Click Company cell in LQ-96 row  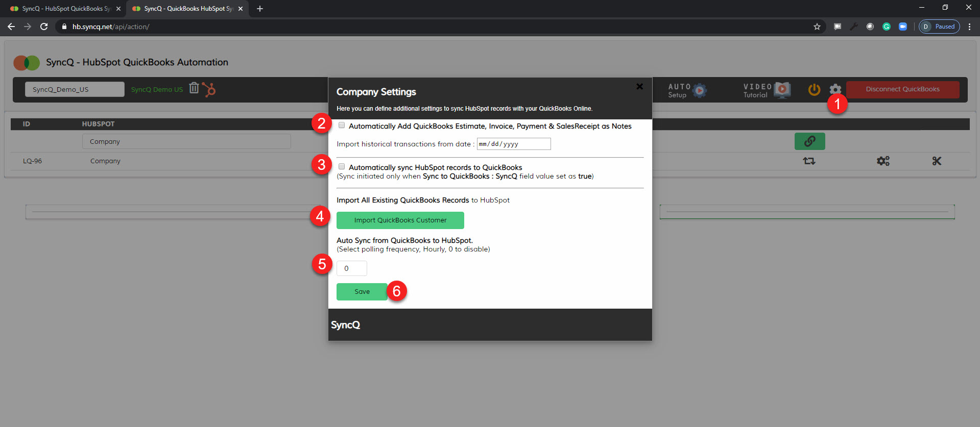(105, 161)
